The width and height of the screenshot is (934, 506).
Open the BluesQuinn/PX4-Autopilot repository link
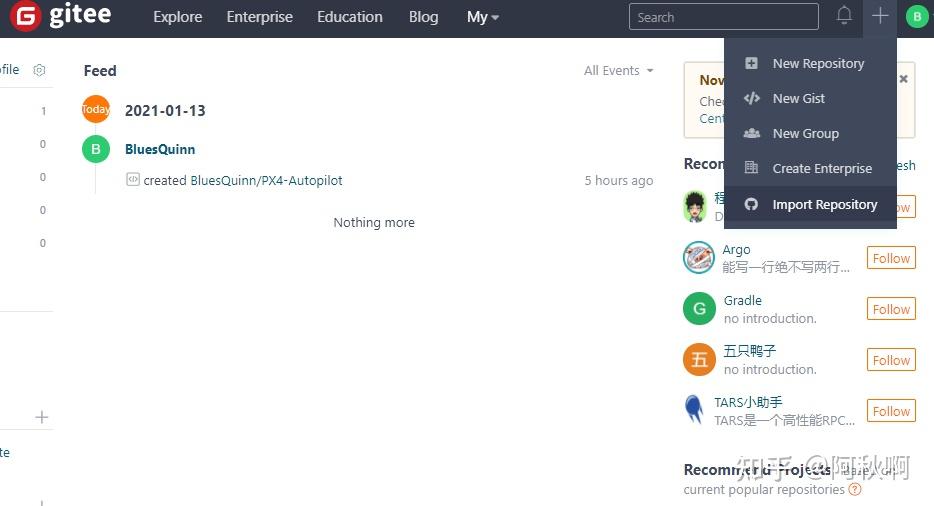pos(267,181)
